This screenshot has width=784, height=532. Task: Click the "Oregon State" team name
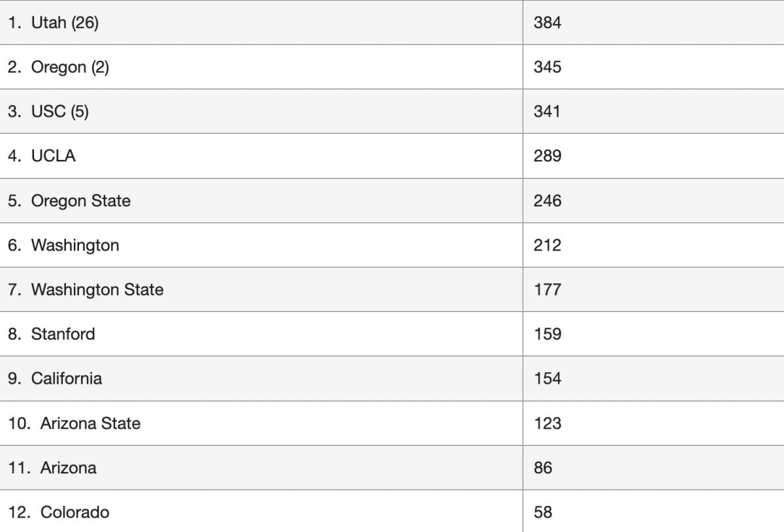tap(80, 200)
